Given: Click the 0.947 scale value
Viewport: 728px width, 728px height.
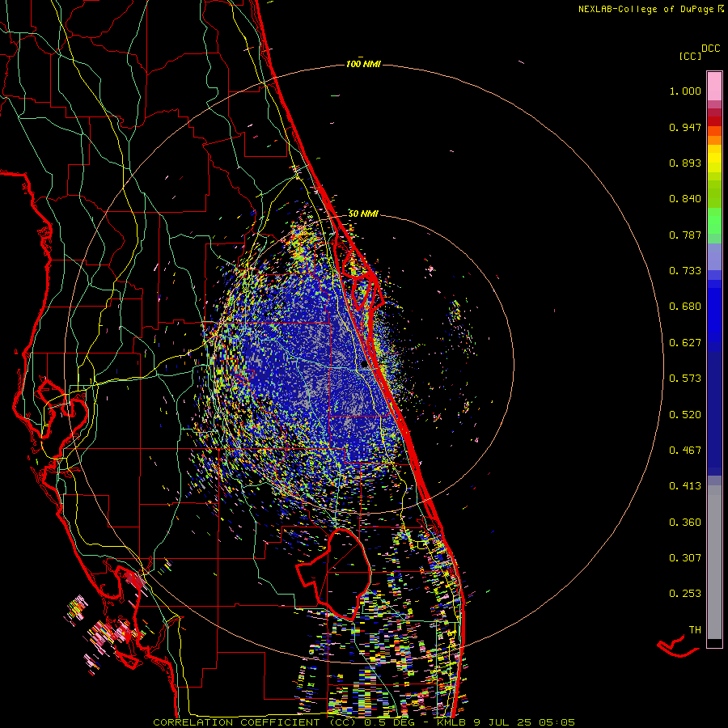Looking at the screenshot, I should [x=685, y=127].
